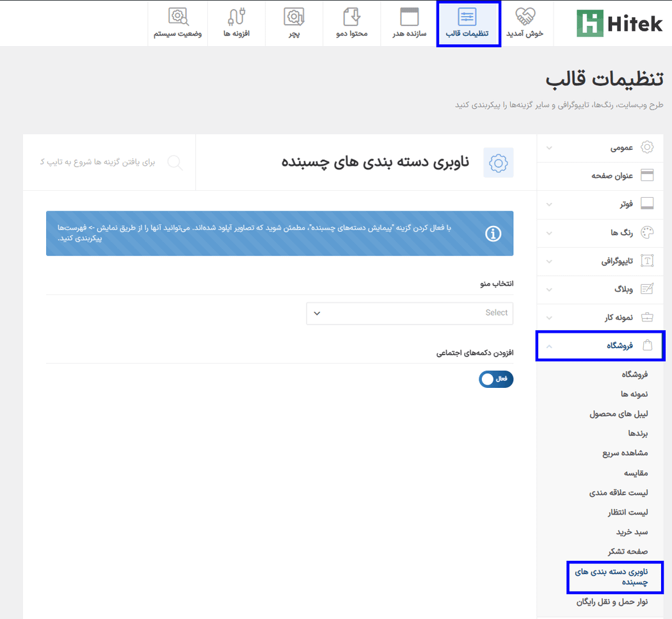
Task: Click the تایپوگرافی letter T icon
Action: point(646,261)
